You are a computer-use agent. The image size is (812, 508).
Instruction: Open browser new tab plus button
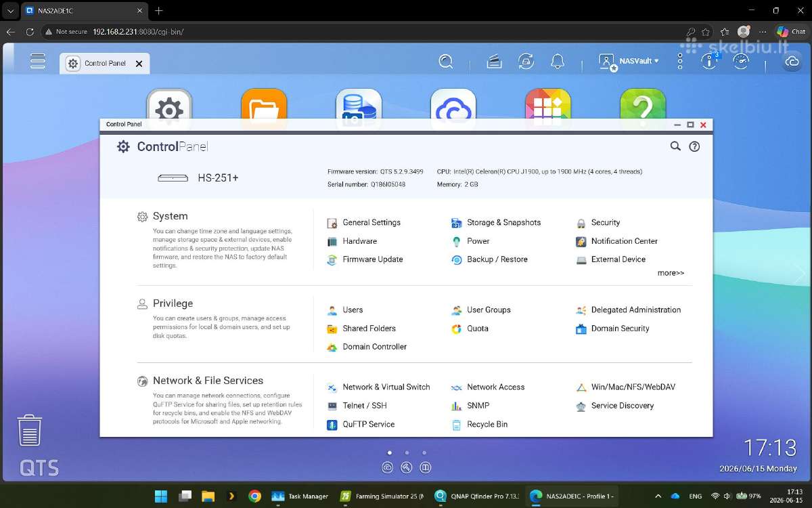(159, 11)
